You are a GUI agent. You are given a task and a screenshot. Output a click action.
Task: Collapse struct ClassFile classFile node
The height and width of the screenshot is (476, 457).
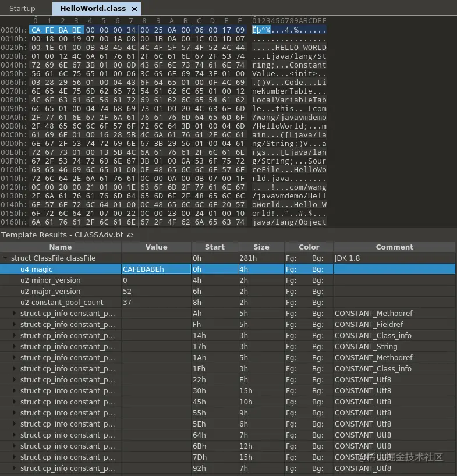pos(5,258)
